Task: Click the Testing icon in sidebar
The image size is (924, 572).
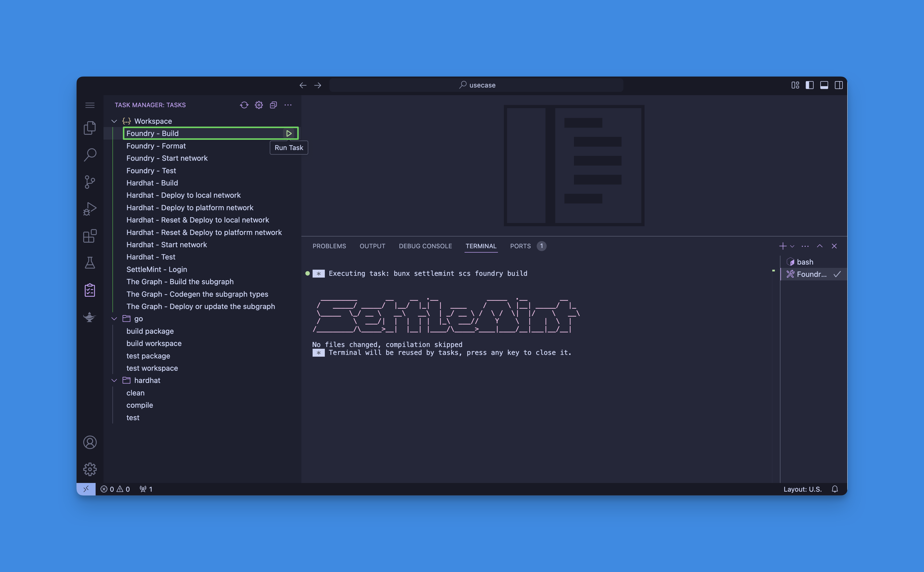Action: pyautogui.click(x=90, y=262)
